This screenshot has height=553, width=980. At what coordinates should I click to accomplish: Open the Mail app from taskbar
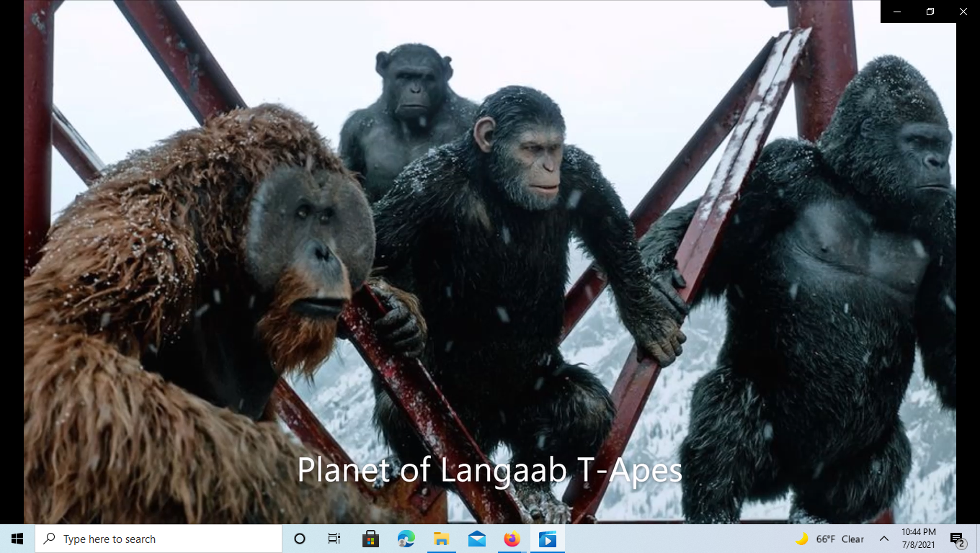point(476,539)
